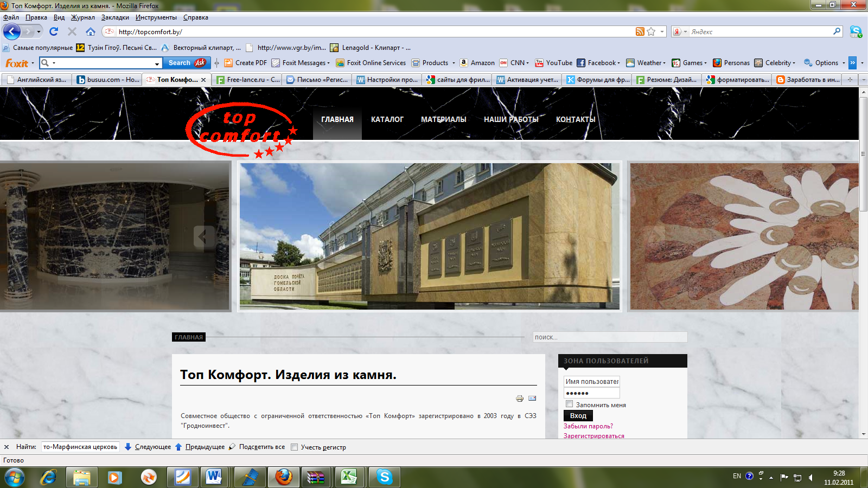Open Foxit Online Services

(371, 63)
